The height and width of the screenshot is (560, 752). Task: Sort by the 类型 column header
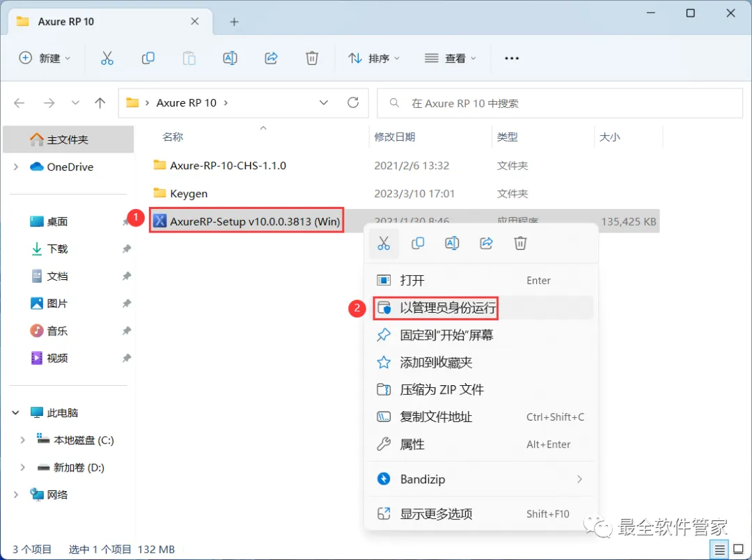point(507,137)
